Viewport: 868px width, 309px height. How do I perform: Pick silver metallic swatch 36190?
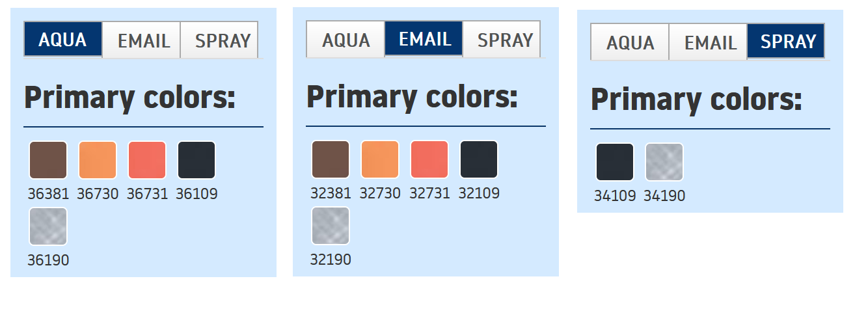(48, 226)
